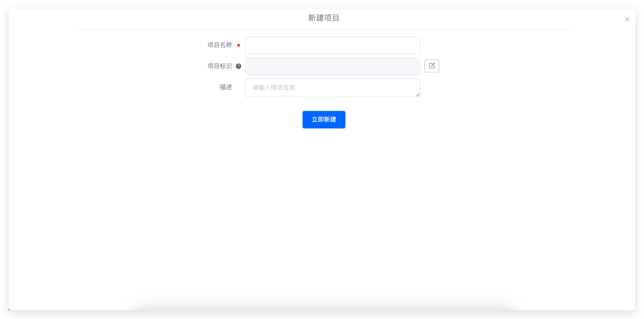Click the red required dot indicator
The height and width of the screenshot is (319, 644).
click(239, 45)
